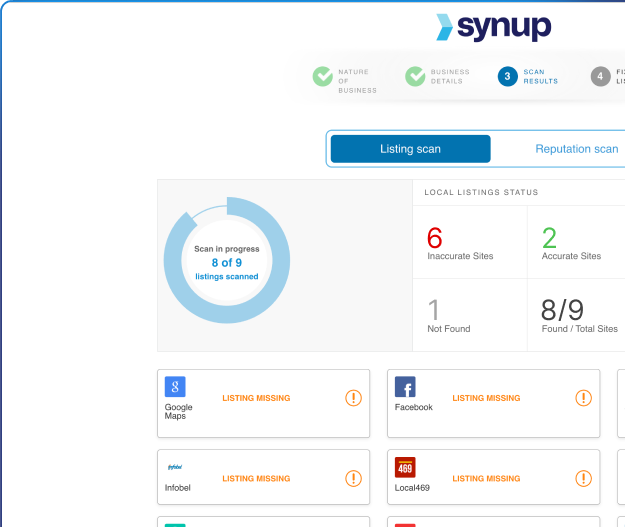Click the Local Listings Status heading
Viewport: 625px width, 527px height.
(481, 192)
